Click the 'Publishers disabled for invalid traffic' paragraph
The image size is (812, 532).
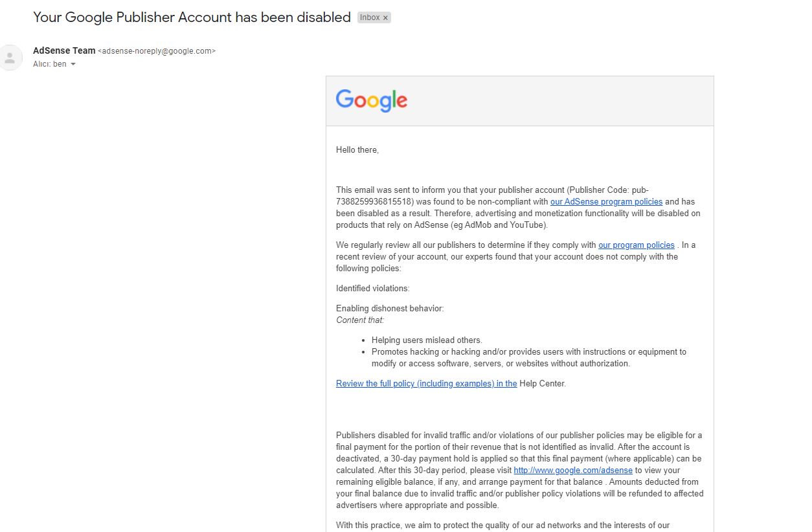pyautogui.click(x=519, y=471)
